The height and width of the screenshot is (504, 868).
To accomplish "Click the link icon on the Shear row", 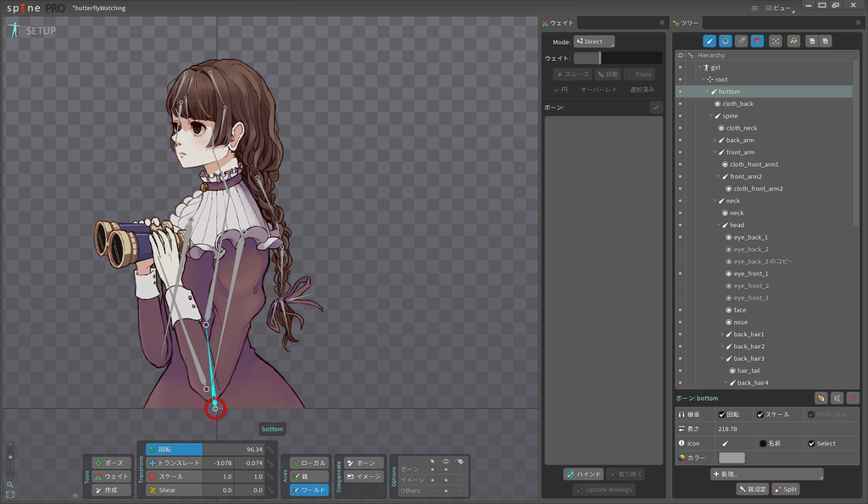I will (x=270, y=490).
